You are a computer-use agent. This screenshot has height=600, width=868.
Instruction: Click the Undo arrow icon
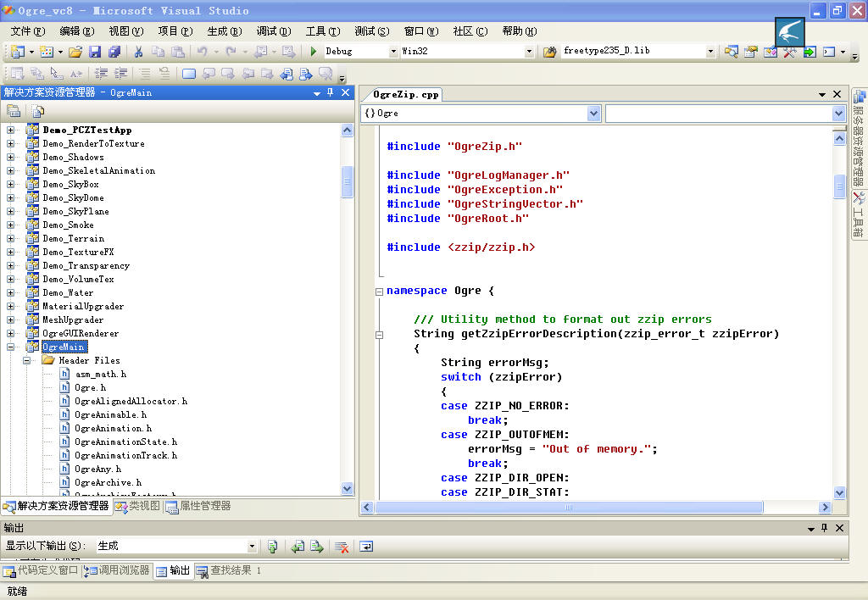(x=202, y=52)
